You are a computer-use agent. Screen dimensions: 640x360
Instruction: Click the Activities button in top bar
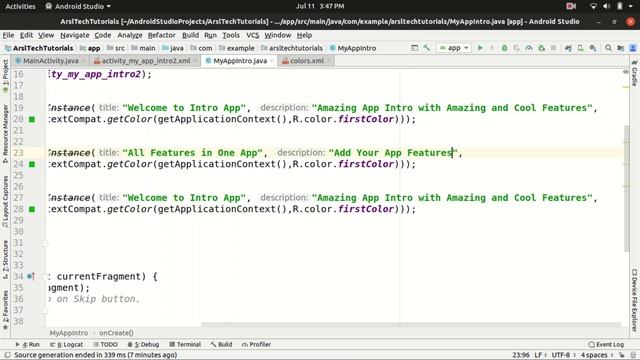20,6
